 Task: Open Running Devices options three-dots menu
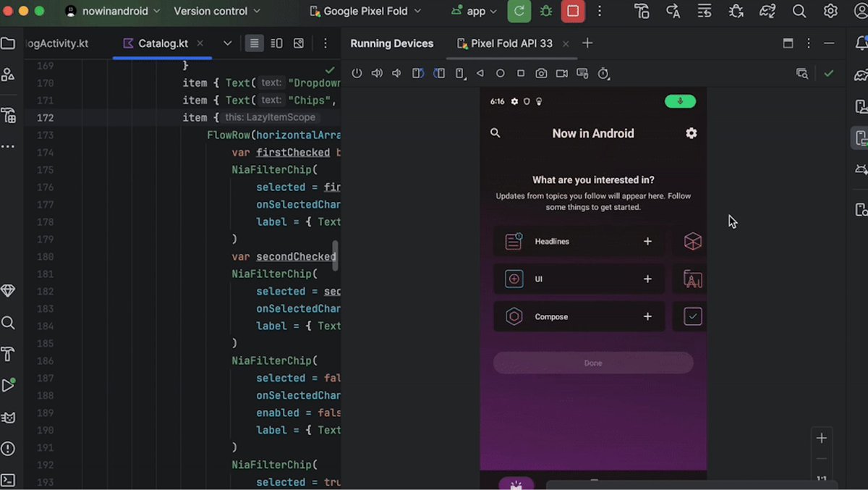[809, 43]
